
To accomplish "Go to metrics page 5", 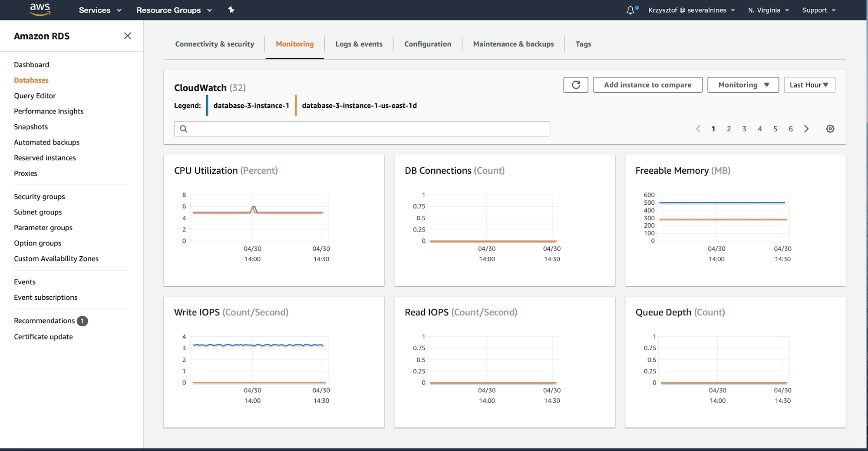I will (775, 129).
